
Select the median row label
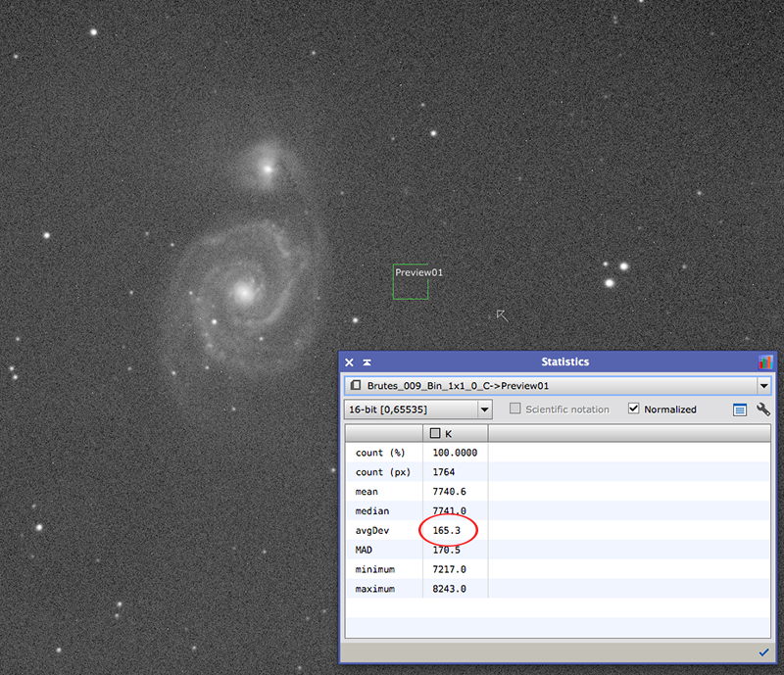372,511
